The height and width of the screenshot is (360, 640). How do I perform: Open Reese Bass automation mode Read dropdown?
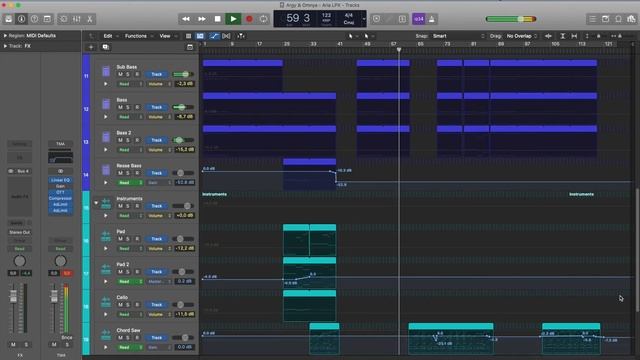(130, 183)
